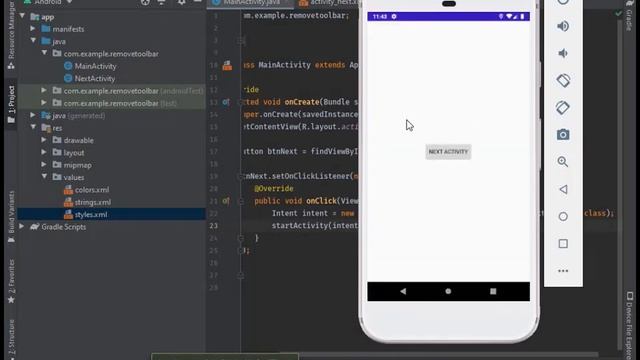This screenshot has width=640, height=360.
Task: Click btnNext variable in editor code
Action: click(282, 151)
